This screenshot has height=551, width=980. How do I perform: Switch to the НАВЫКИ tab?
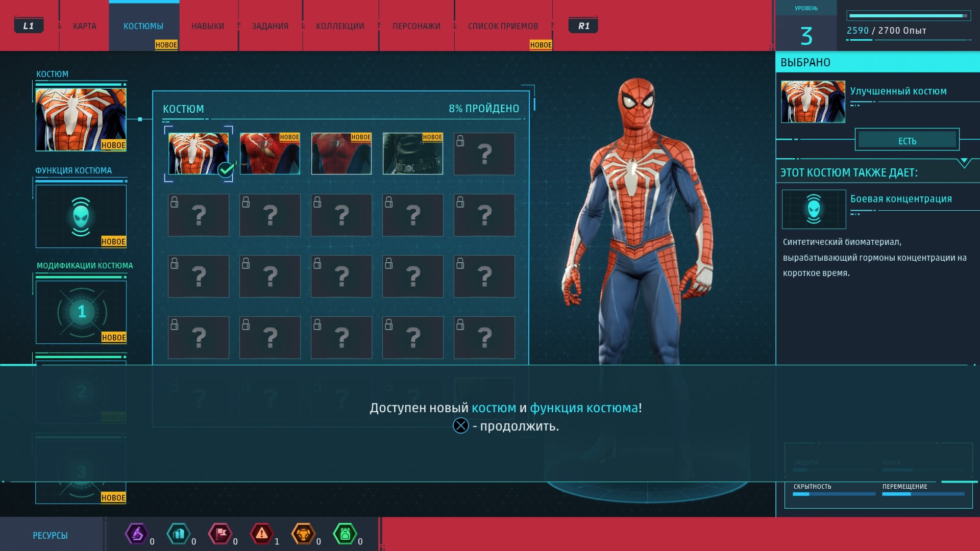tap(208, 26)
